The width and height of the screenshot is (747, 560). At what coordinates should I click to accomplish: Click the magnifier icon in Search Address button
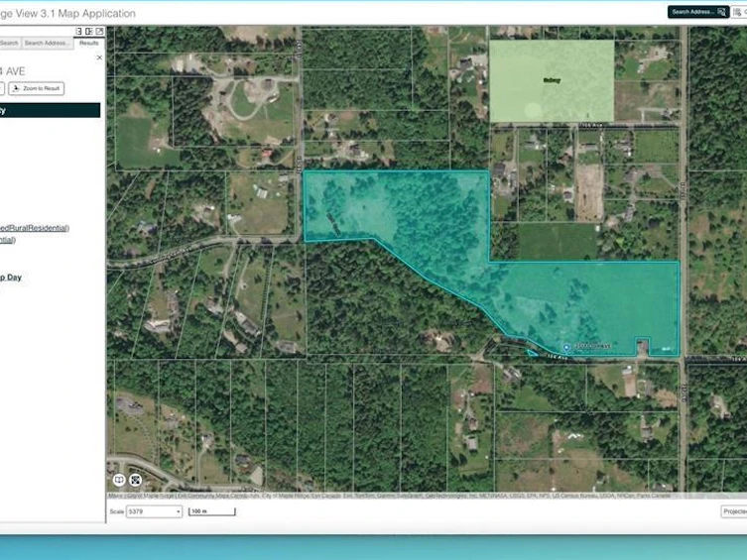(x=722, y=12)
